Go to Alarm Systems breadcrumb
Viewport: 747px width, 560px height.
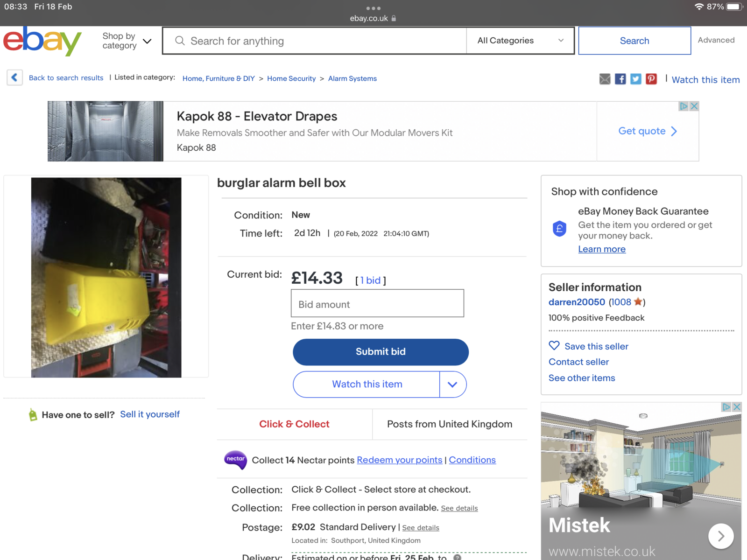point(352,78)
